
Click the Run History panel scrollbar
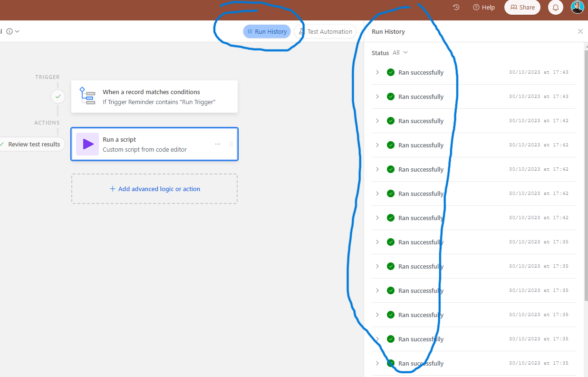[x=586, y=176]
